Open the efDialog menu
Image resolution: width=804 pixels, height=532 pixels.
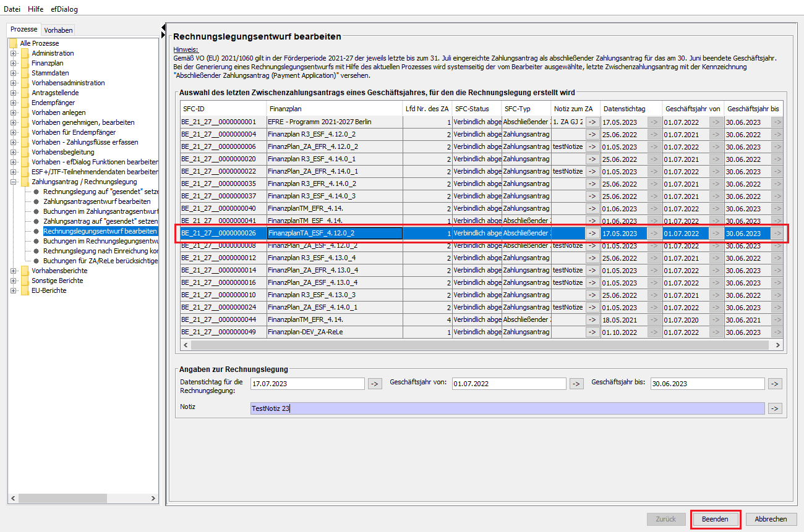click(x=64, y=9)
